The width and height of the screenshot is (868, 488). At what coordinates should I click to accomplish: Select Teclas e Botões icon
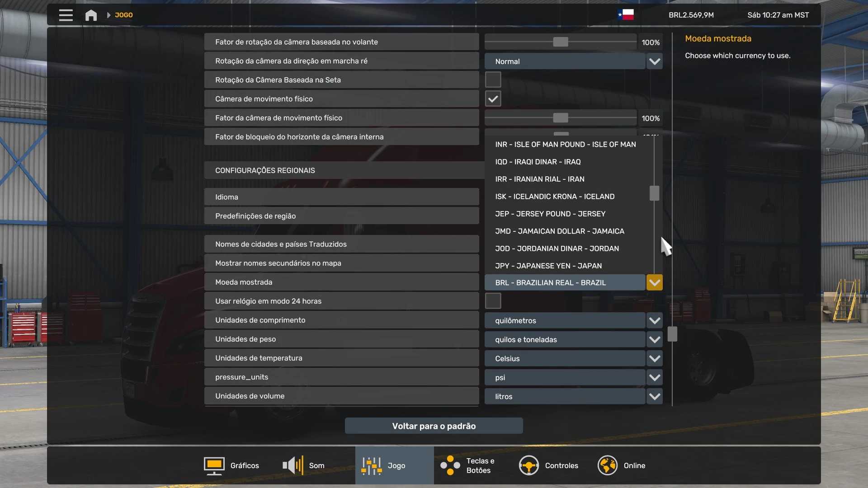click(450, 465)
